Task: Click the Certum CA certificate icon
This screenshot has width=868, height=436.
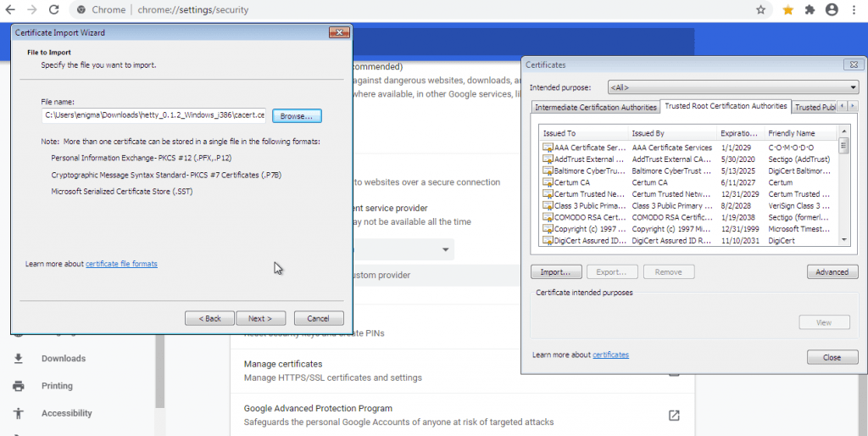Action: (548, 182)
